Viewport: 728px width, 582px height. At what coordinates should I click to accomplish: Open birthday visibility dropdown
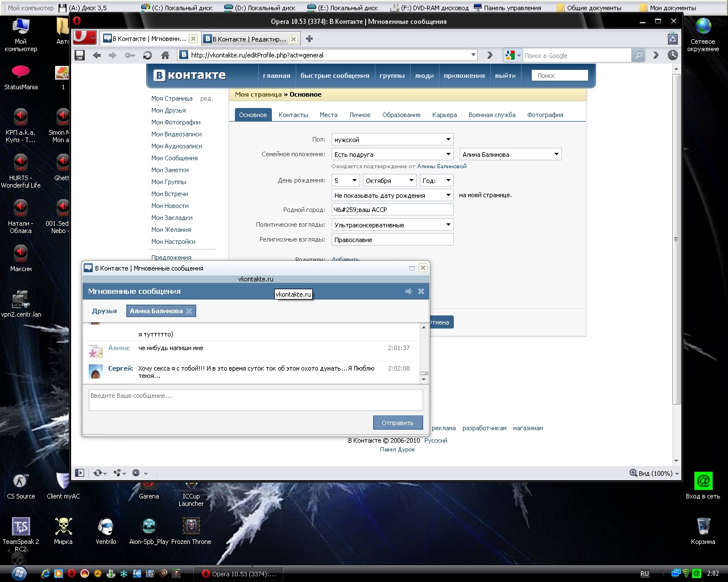(392, 195)
